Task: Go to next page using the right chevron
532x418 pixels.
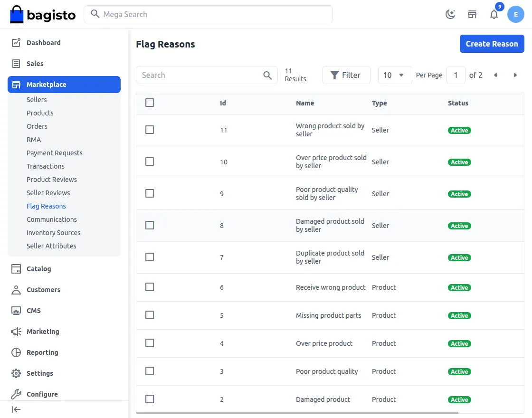Action: [x=515, y=75]
